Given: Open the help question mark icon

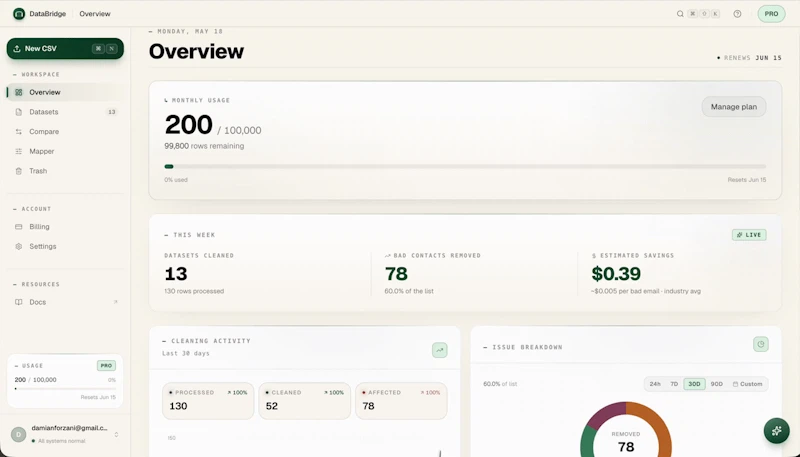Looking at the screenshot, I should click(737, 14).
